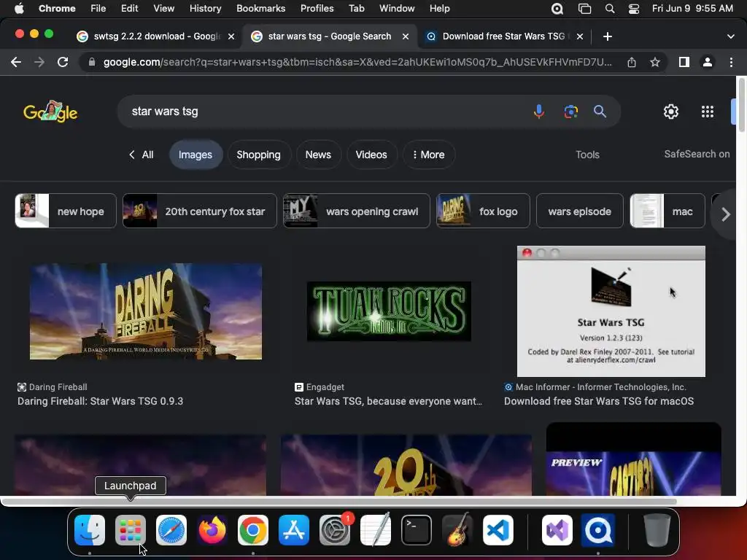Show more suggestion chips with right arrow
The image size is (747, 560).
click(725, 214)
